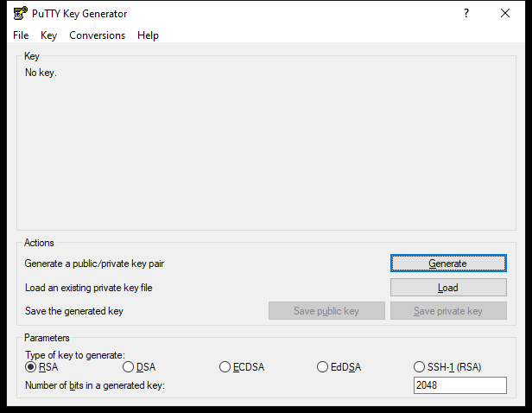Open the Conversions menu
The height and width of the screenshot is (413, 532).
pos(97,35)
